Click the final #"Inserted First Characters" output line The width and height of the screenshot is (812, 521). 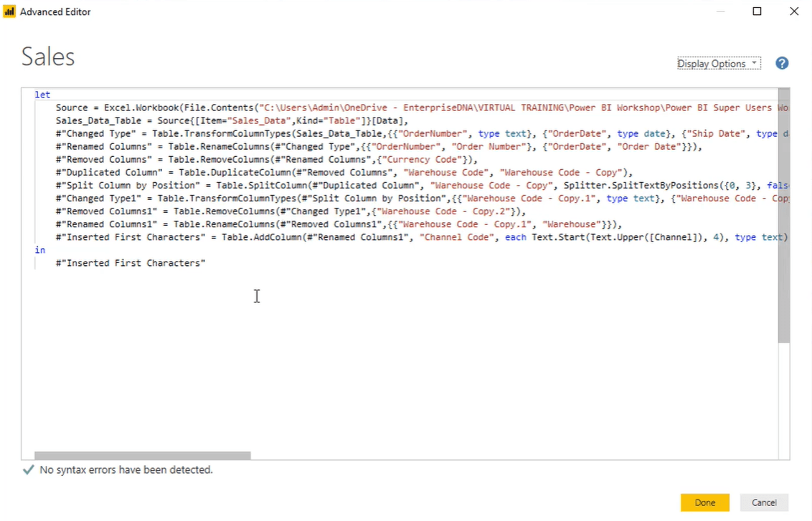pyautogui.click(x=131, y=263)
